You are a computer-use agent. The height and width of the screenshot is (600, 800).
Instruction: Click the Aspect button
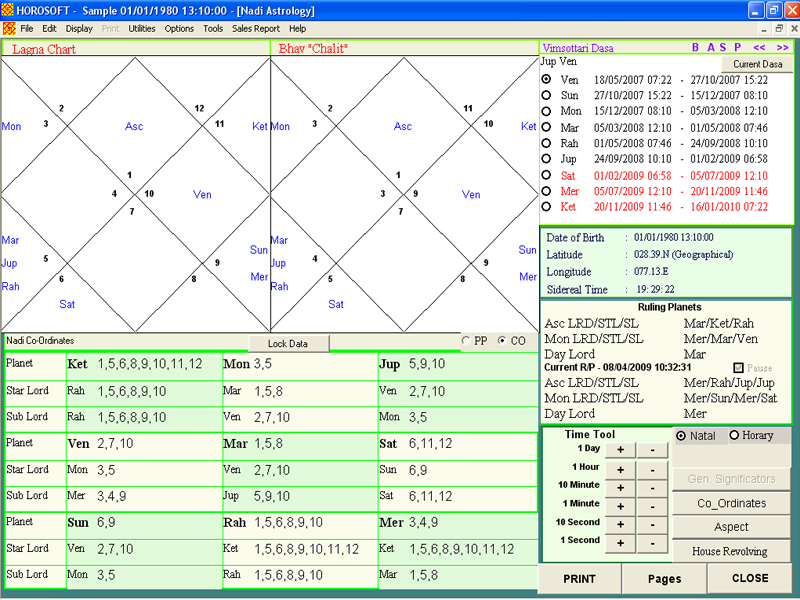731,527
